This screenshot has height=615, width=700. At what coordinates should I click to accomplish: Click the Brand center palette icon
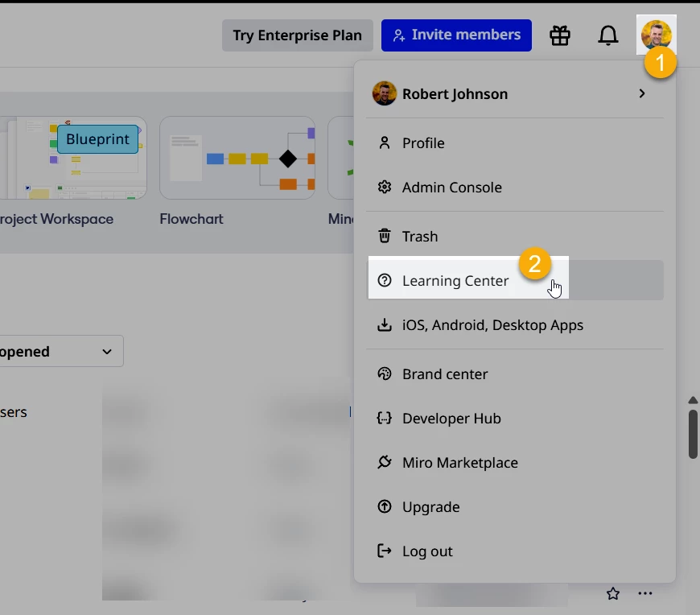pos(385,374)
